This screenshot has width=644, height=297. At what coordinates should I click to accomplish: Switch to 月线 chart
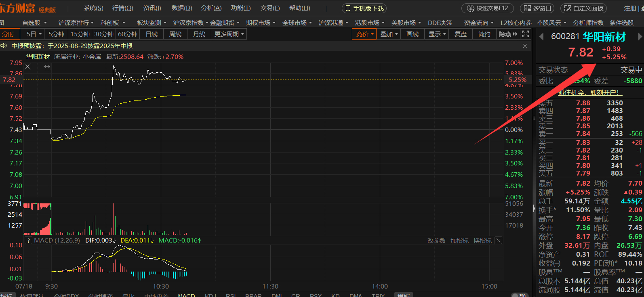[199, 34]
